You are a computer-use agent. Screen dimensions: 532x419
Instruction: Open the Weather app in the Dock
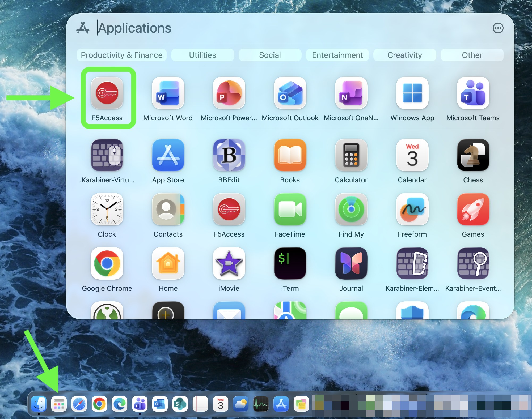[x=241, y=404]
